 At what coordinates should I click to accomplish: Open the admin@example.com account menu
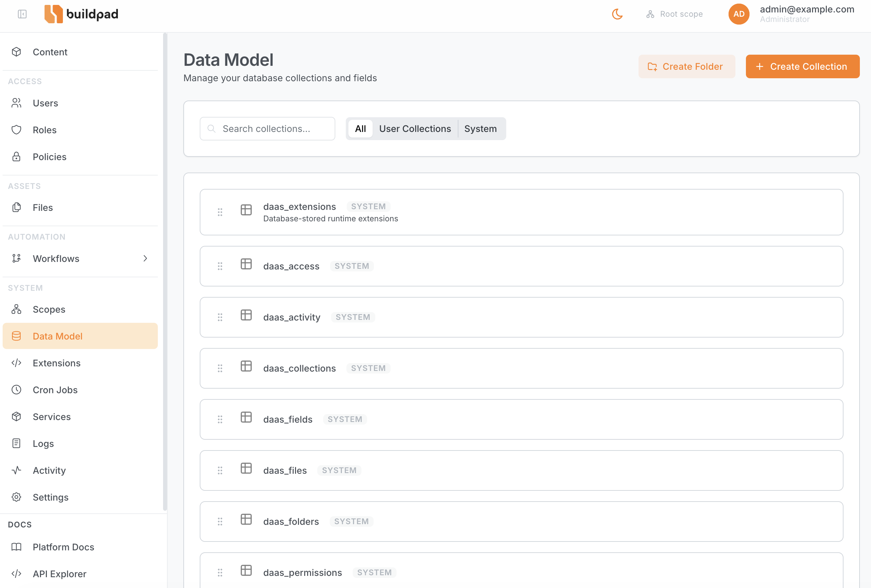(806, 14)
